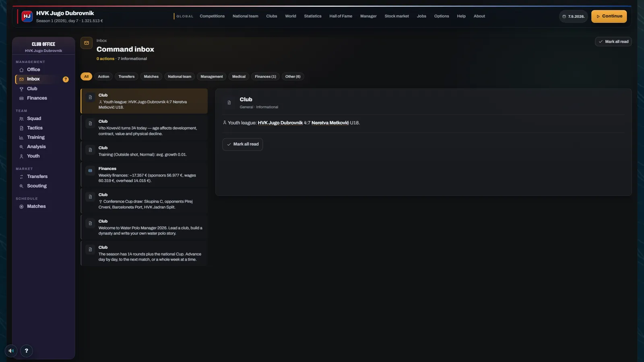Open the Competitions menu
The width and height of the screenshot is (644, 362).
point(212,16)
